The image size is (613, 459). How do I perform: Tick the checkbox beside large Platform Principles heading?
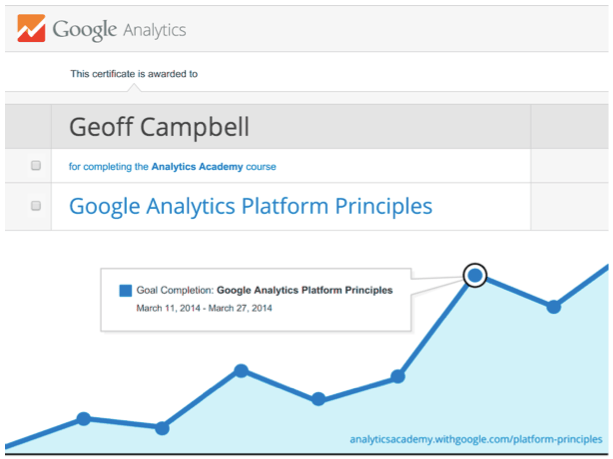click(x=36, y=206)
